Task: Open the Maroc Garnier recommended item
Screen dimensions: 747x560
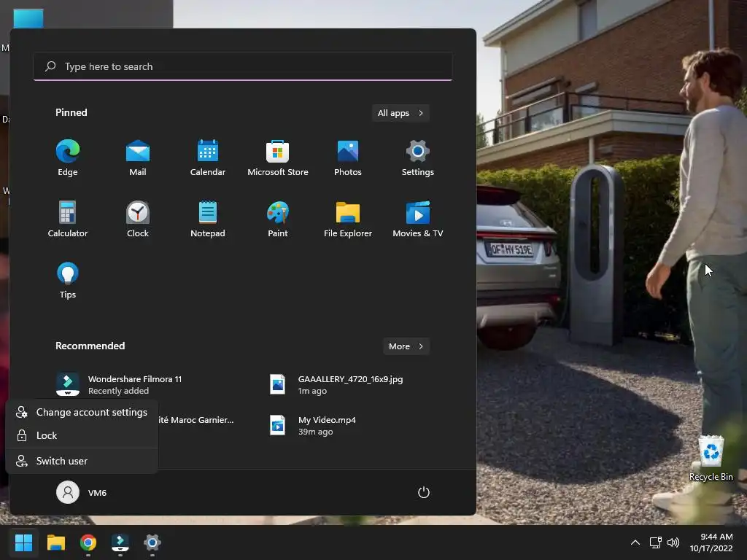Action: tap(196, 420)
